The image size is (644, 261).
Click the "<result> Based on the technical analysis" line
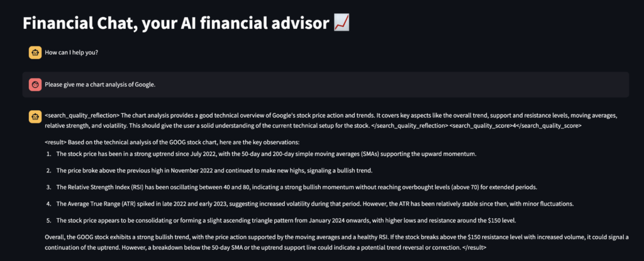(172, 143)
